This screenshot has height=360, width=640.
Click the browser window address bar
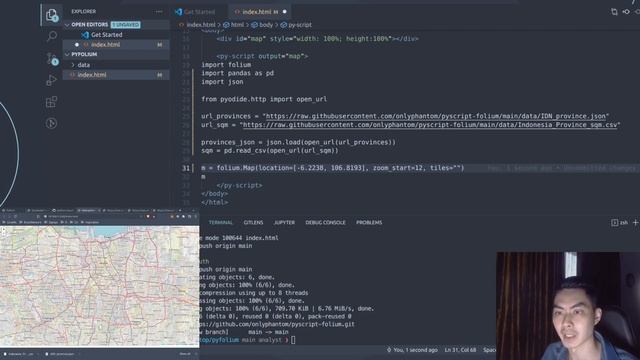click(91, 216)
